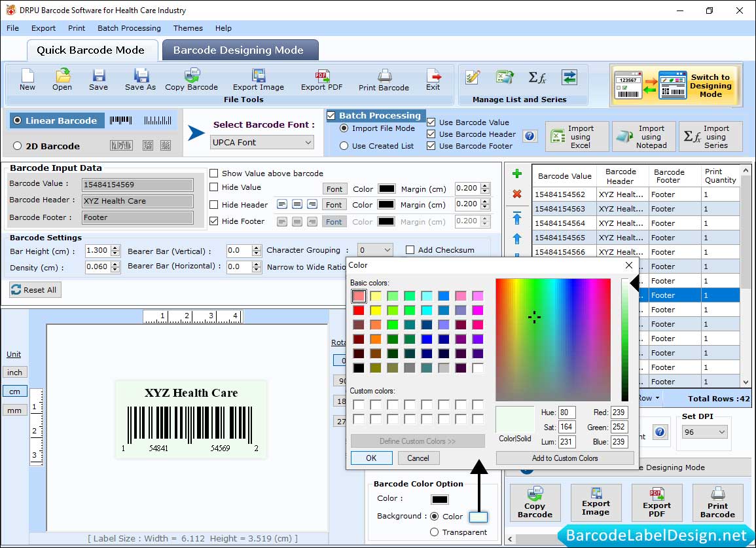
Task: Click the Reset All button
Action: pyautogui.click(x=35, y=289)
